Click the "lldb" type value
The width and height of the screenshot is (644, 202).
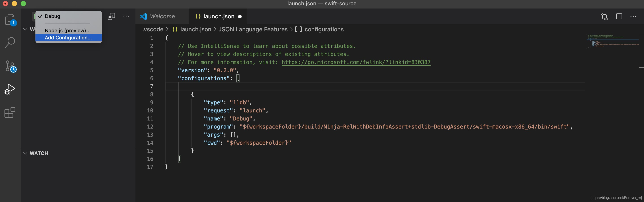click(x=239, y=103)
